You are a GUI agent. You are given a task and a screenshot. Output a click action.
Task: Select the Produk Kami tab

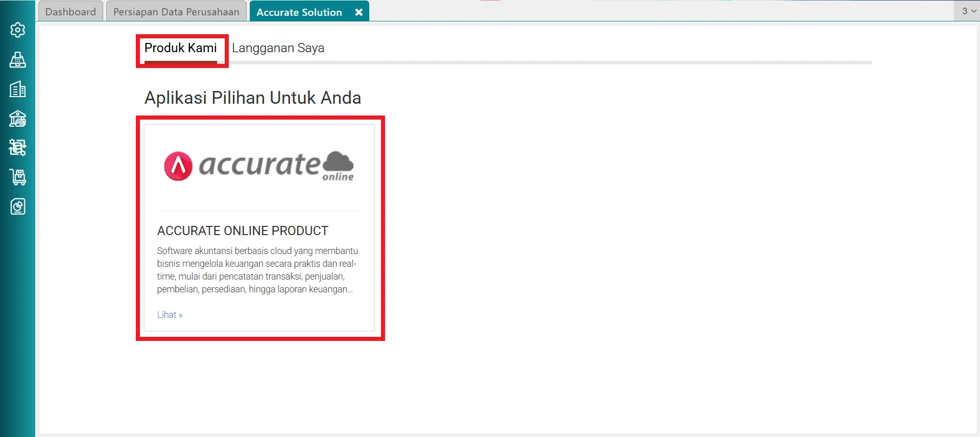(181, 48)
